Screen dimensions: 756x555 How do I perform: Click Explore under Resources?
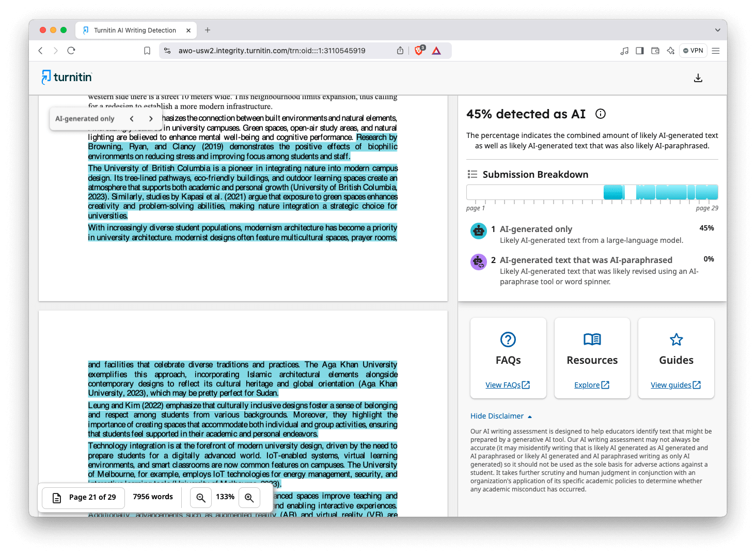point(592,384)
